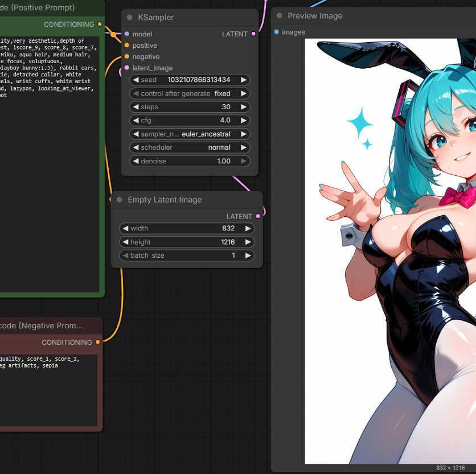Click the KSampler model input socket
Image resolution: width=476 pixels, height=474 pixels.
coord(126,34)
